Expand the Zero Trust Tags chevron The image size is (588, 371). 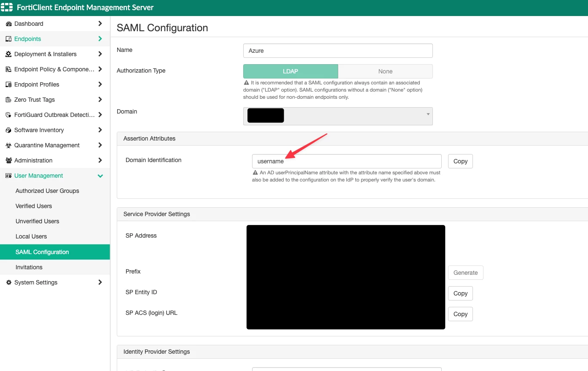point(100,100)
